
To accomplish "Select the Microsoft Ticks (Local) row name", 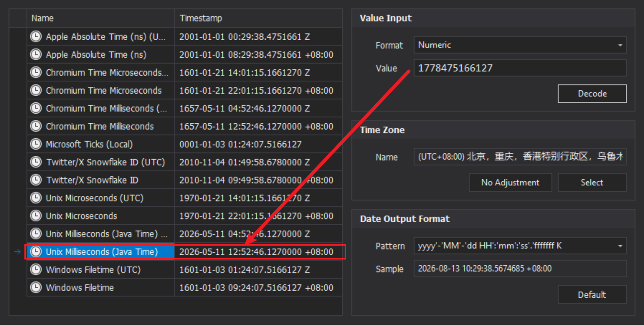I will [89, 144].
